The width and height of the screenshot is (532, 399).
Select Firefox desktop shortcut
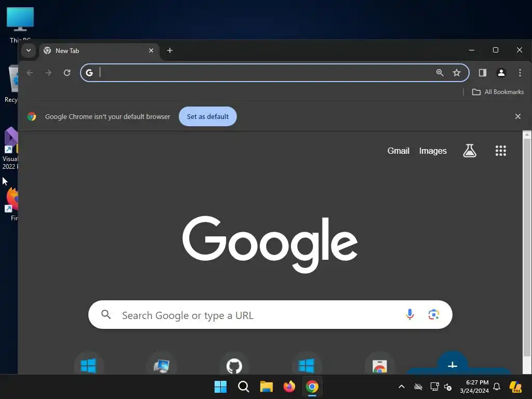click(11, 204)
